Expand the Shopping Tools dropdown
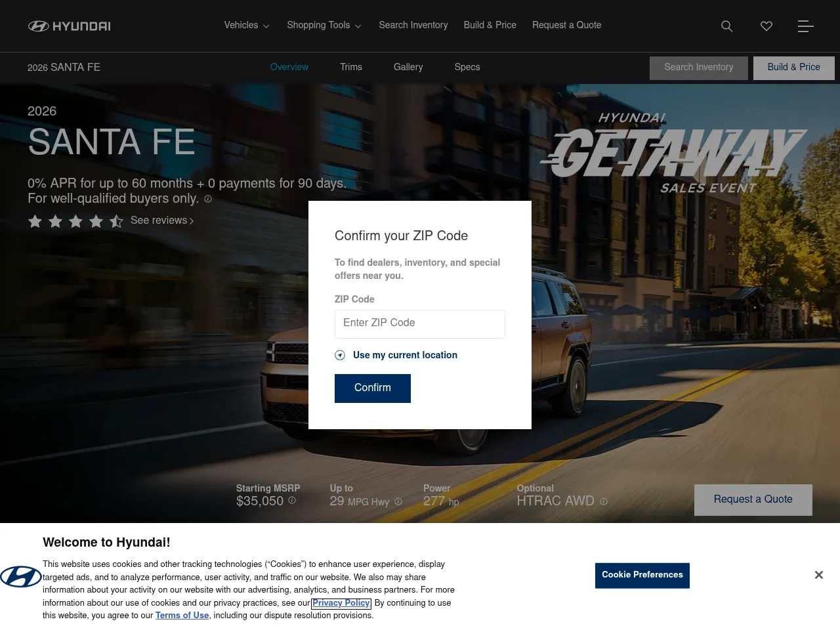The height and width of the screenshot is (630, 840). point(324,26)
